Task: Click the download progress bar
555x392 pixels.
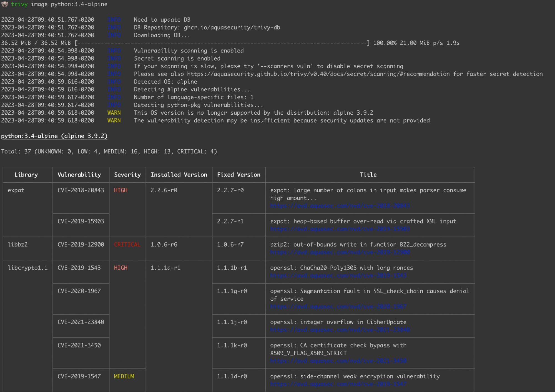Action: click(222, 43)
